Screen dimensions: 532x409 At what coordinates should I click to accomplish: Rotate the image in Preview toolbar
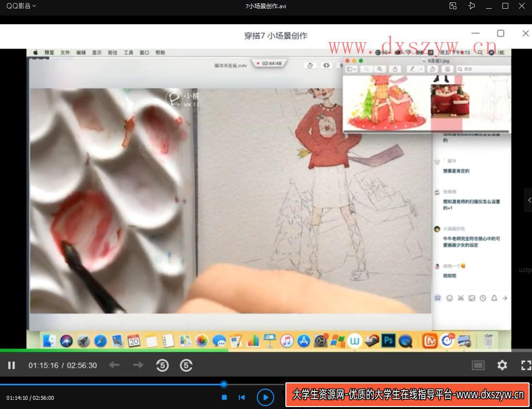pyautogui.click(x=433, y=69)
